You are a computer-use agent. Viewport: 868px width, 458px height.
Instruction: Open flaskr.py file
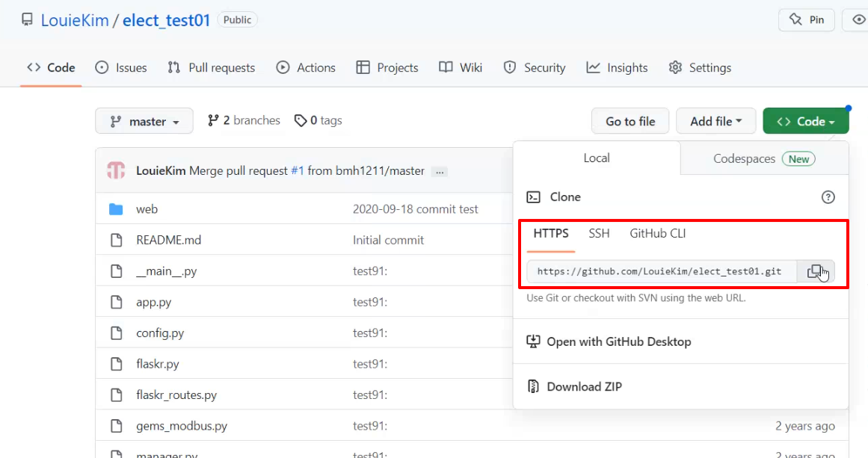click(158, 365)
